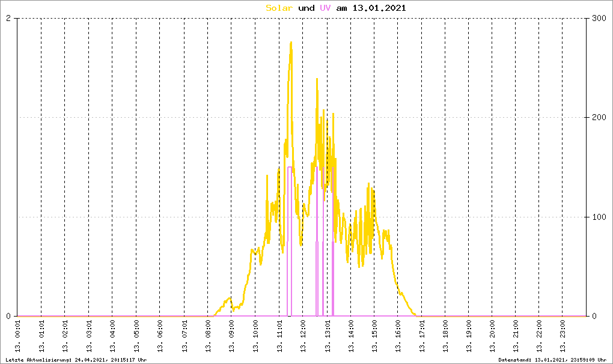The width and height of the screenshot is (613, 364).
Task: Click the '13. 13:01' time axis label
Action: click(327, 336)
